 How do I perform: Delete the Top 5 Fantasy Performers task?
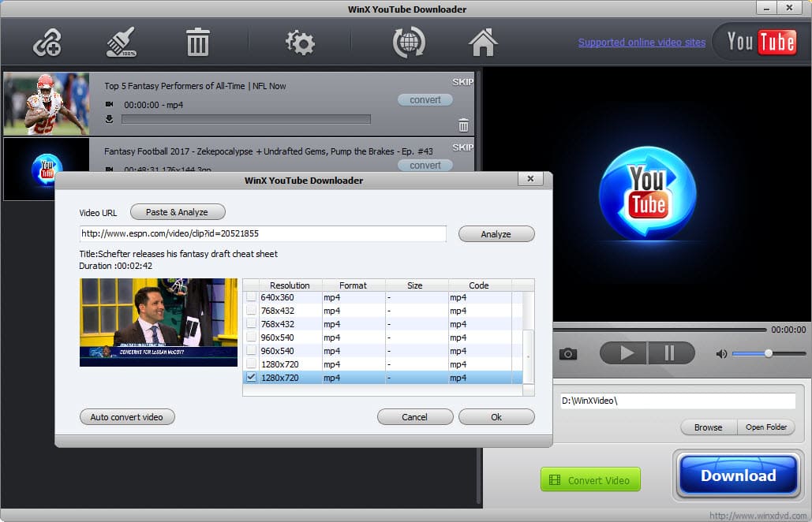(463, 125)
